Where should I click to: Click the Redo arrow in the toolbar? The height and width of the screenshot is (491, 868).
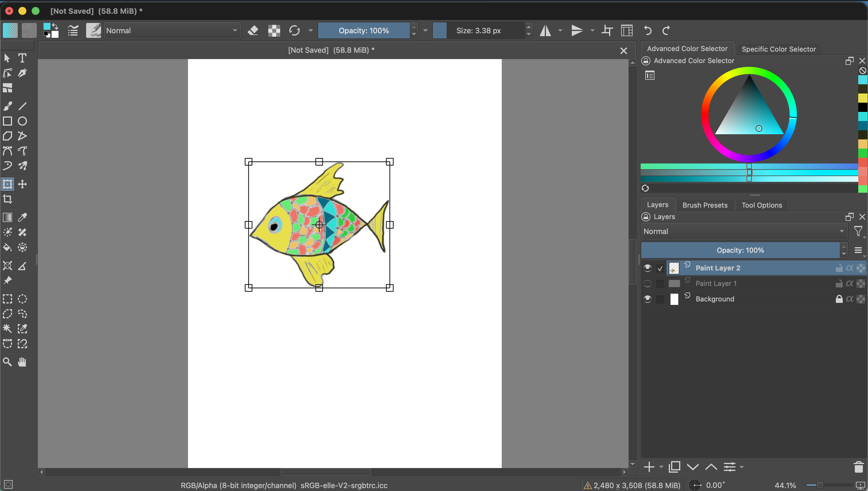[666, 31]
